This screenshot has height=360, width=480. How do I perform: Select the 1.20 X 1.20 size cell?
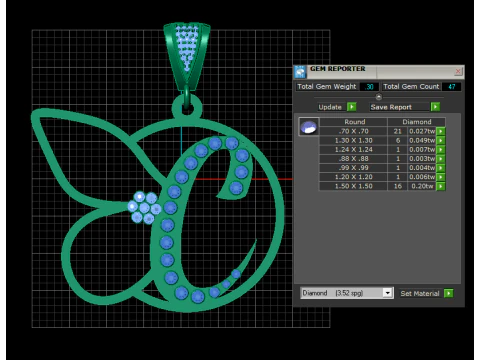353,177
